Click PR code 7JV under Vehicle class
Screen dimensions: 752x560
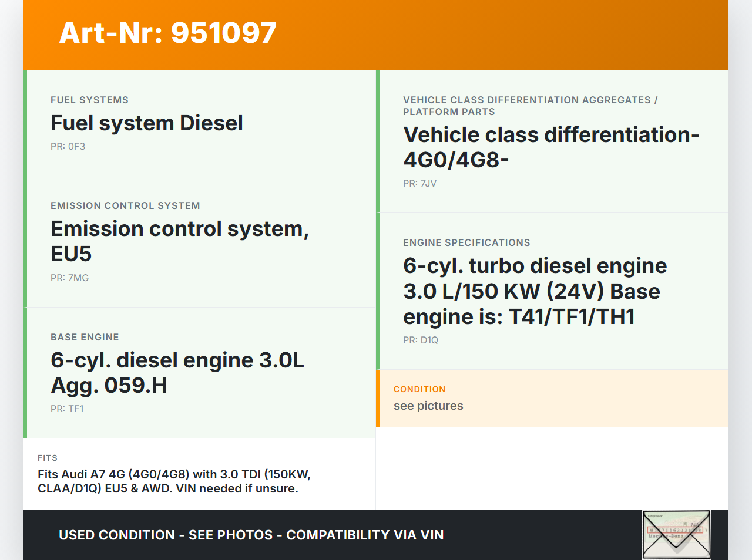pyautogui.click(x=419, y=184)
